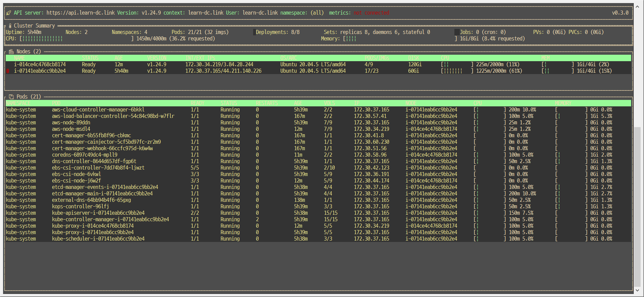Click the Pods: 21/21 (32 imgs) summary
644x297 pixels.
(200, 32)
